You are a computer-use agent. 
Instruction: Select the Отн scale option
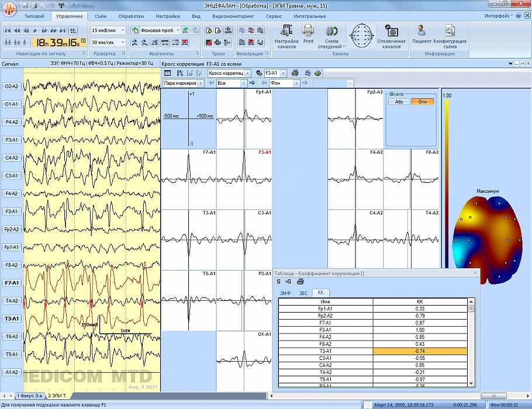click(x=422, y=102)
